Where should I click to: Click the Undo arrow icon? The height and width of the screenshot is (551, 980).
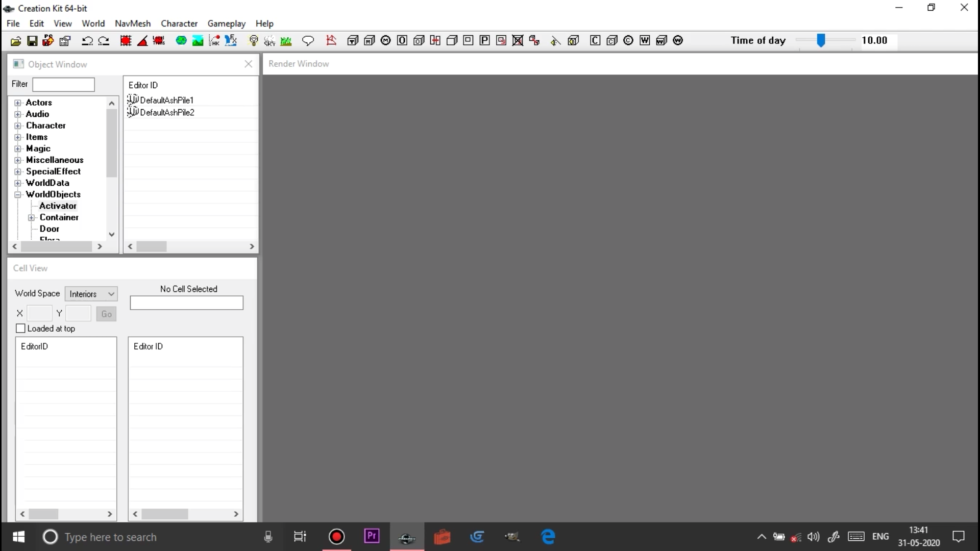coord(87,41)
